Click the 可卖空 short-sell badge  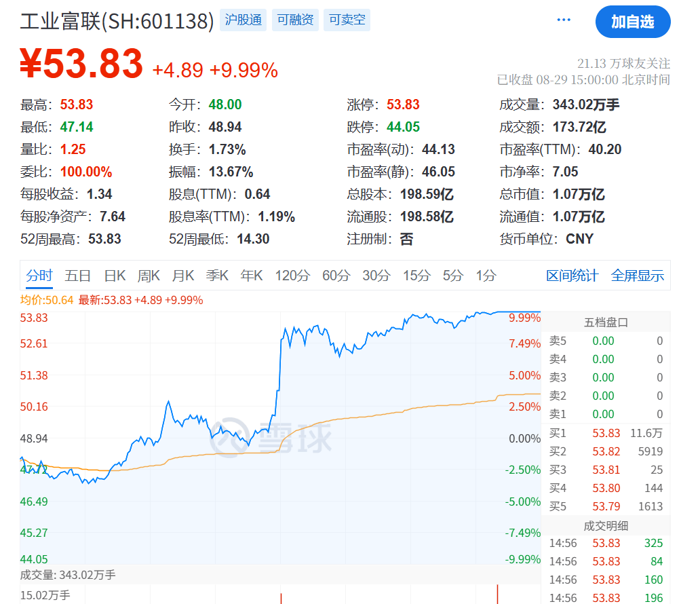(x=346, y=20)
